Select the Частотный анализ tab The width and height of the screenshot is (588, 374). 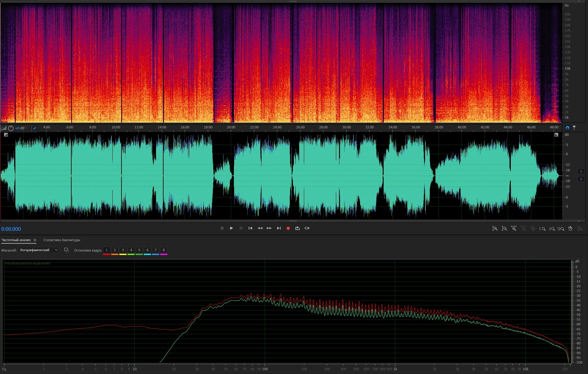(x=16, y=240)
